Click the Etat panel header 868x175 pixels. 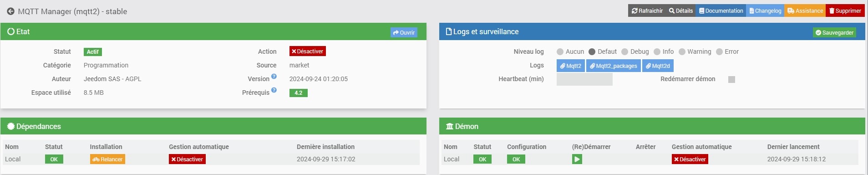213,31
